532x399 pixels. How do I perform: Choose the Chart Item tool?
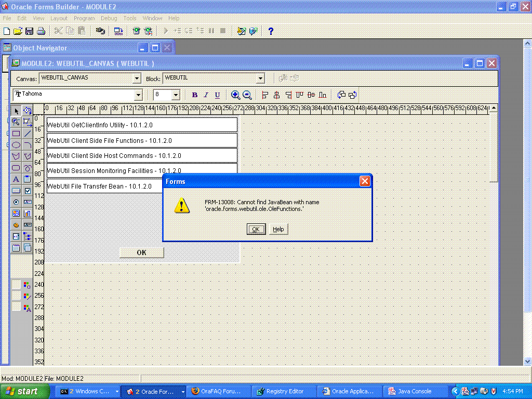tap(28, 214)
